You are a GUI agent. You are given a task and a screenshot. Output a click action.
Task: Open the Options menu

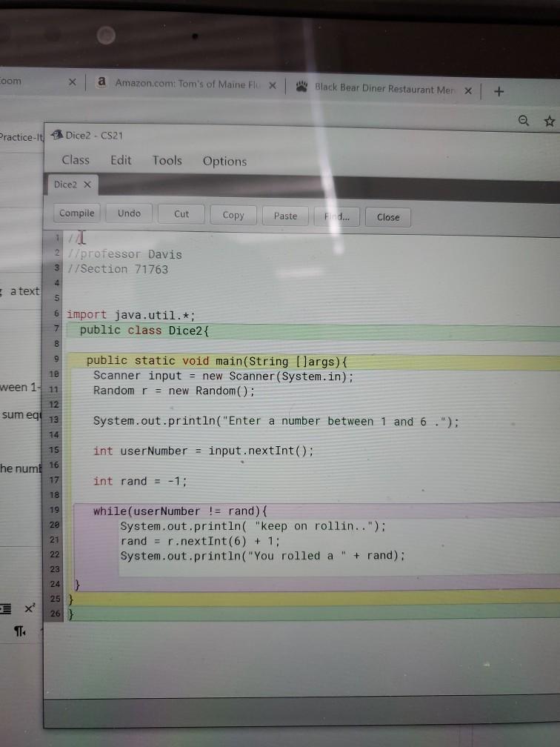click(x=224, y=162)
